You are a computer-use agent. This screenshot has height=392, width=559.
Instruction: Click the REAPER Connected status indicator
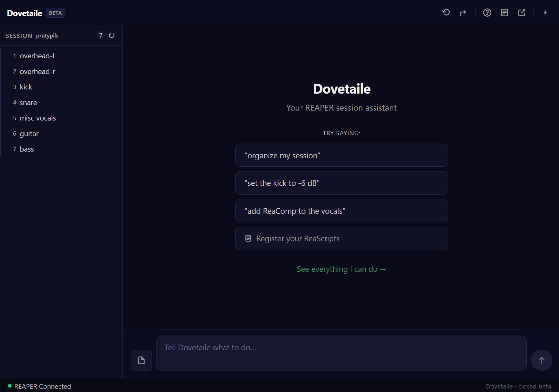point(39,386)
